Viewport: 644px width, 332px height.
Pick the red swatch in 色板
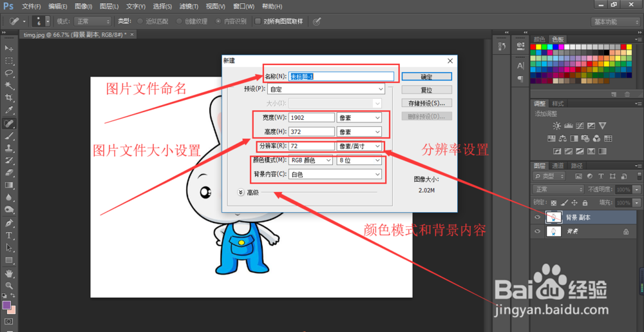(x=533, y=47)
